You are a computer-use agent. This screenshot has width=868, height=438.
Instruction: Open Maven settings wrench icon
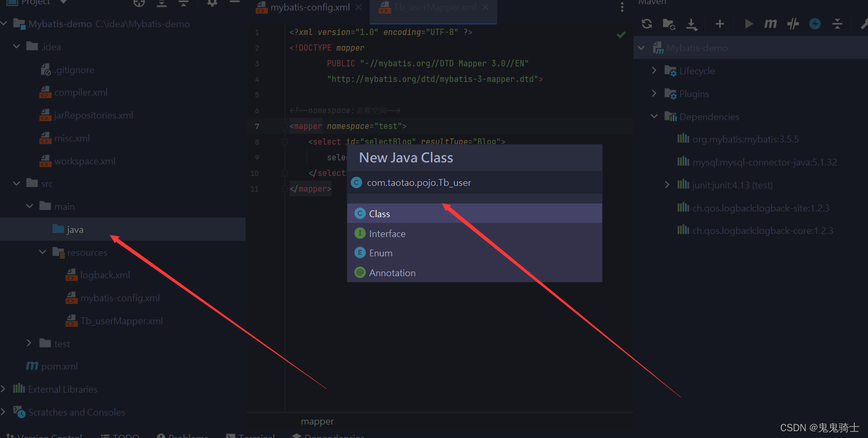coord(864,23)
